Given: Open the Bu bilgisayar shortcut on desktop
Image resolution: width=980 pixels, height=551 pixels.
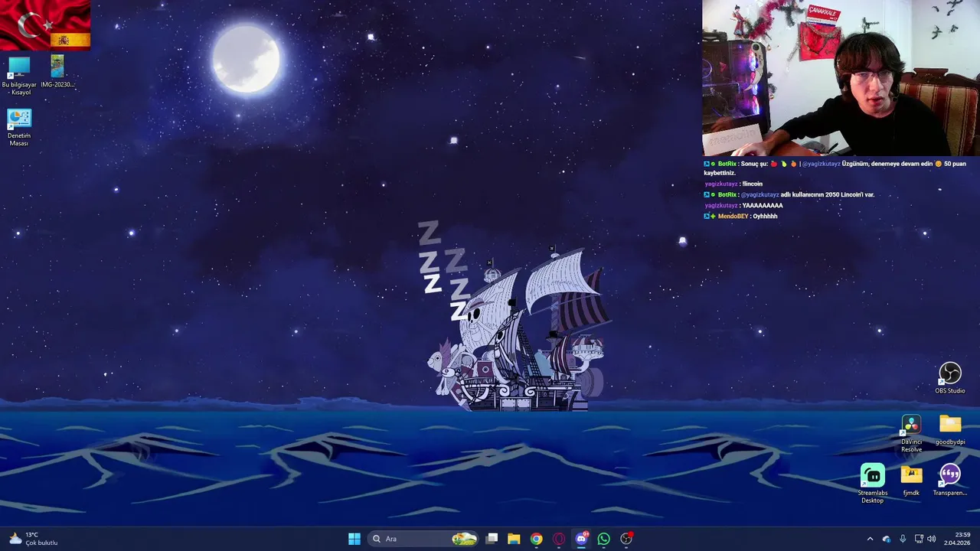Looking at the screenshot, I should tap(19, 76).
